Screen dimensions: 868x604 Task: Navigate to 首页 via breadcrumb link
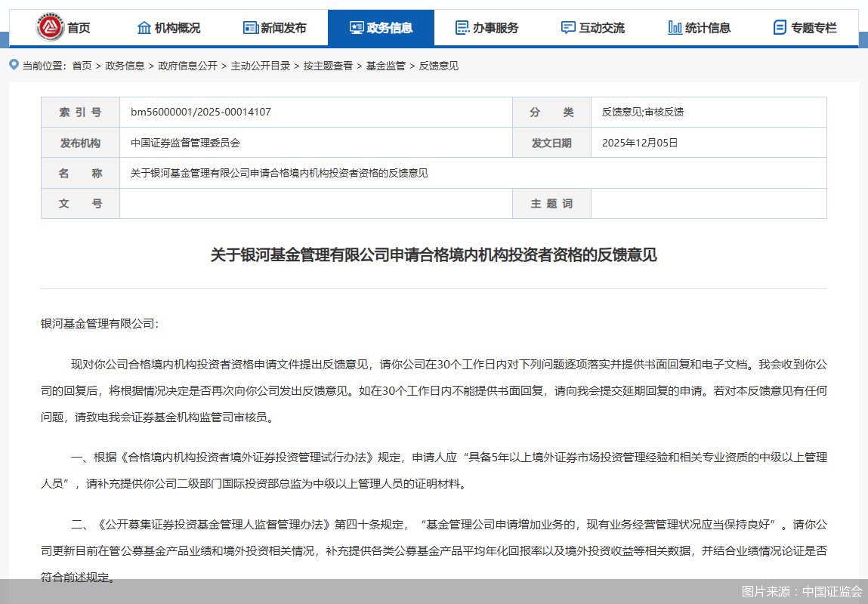pyautogui.click(x=78, y=66)
